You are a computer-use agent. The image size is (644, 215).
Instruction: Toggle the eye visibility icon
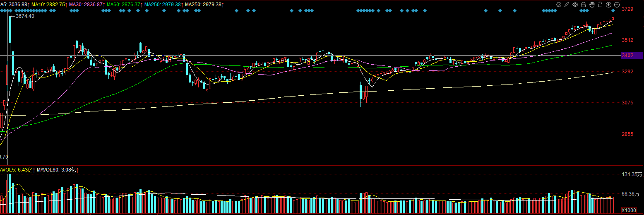(x=575, y=5)
